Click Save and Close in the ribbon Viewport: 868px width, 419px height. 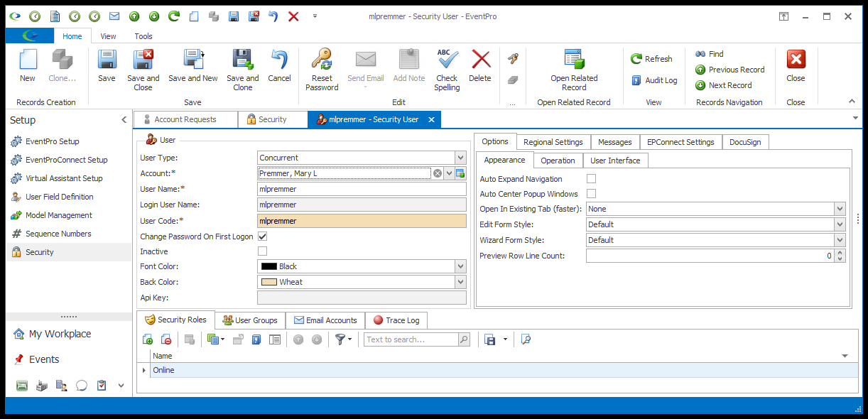coord(143,70)
